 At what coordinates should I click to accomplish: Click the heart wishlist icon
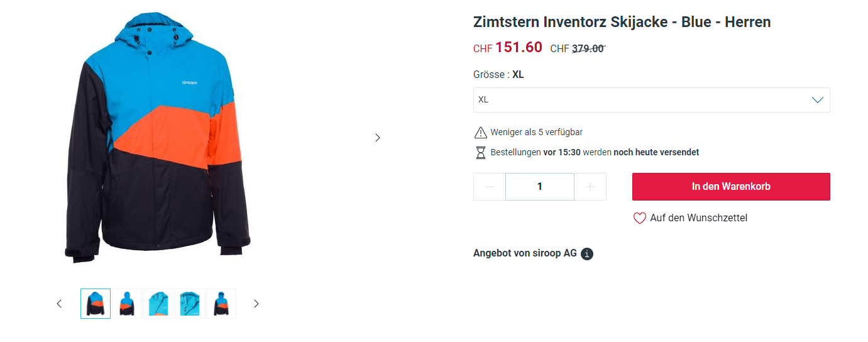(639, 218)
